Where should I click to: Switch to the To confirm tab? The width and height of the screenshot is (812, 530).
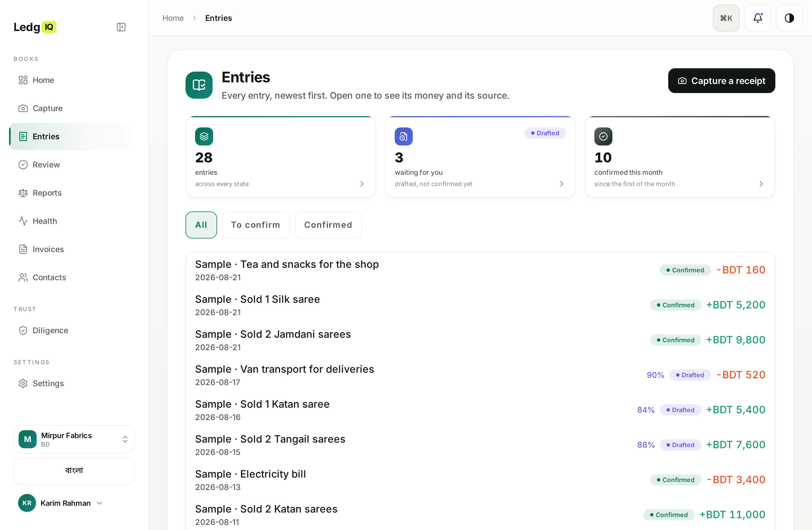pos(256,225)
